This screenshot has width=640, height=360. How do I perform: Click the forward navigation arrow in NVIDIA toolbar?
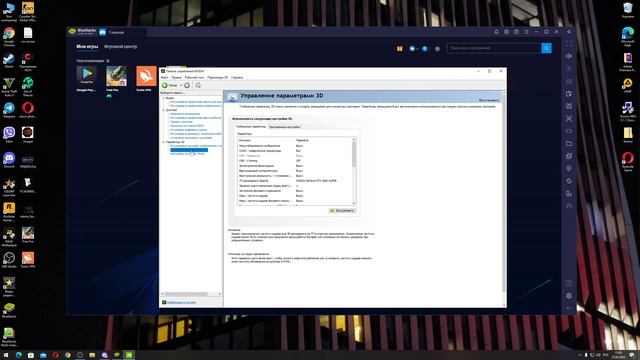click(187, 85)
